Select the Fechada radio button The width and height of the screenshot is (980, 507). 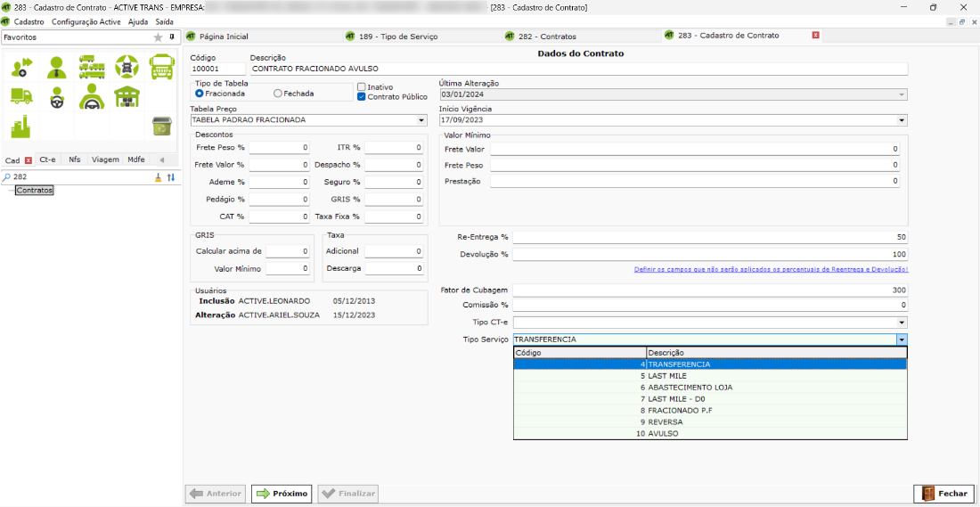[x=277, y=94]
